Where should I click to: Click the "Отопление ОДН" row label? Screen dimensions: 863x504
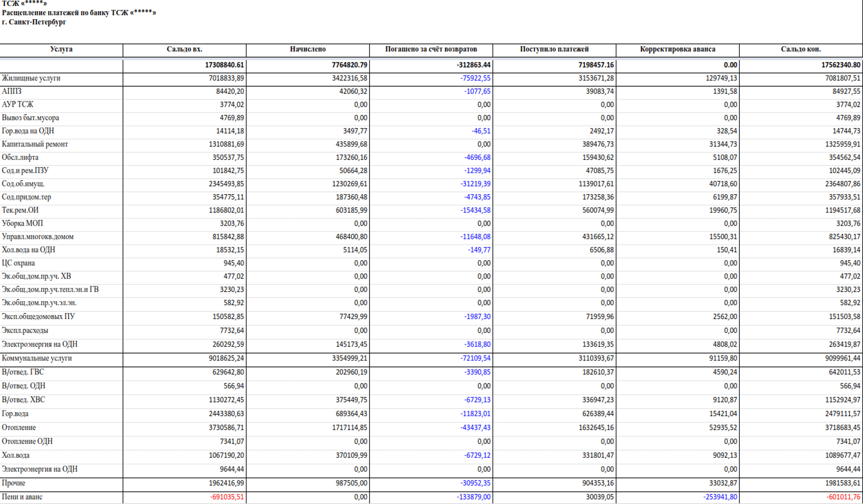27,441
